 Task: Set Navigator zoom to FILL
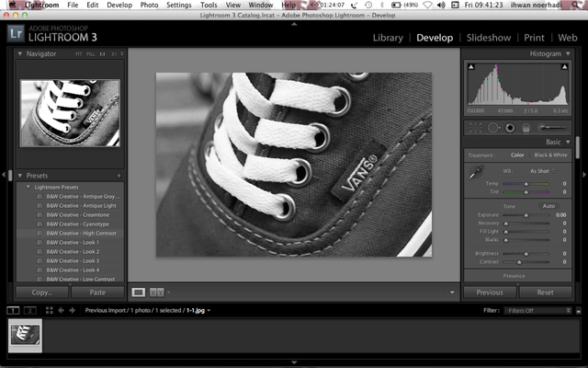[x=90, y=54]
